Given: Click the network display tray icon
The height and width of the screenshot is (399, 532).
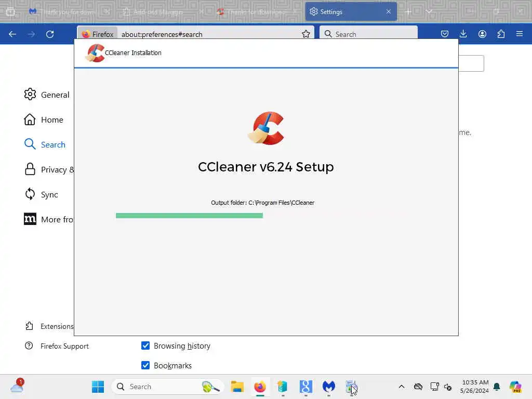Looking at the screenshot, I should click(434, 387).
